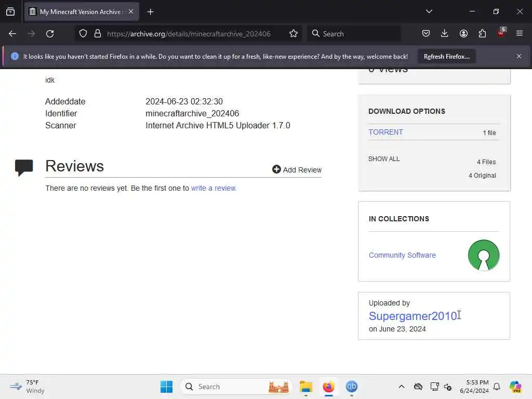Viewport: 532px width, 399px height.
Task: Bookmark this page with star icon
Action: [294, 34]
